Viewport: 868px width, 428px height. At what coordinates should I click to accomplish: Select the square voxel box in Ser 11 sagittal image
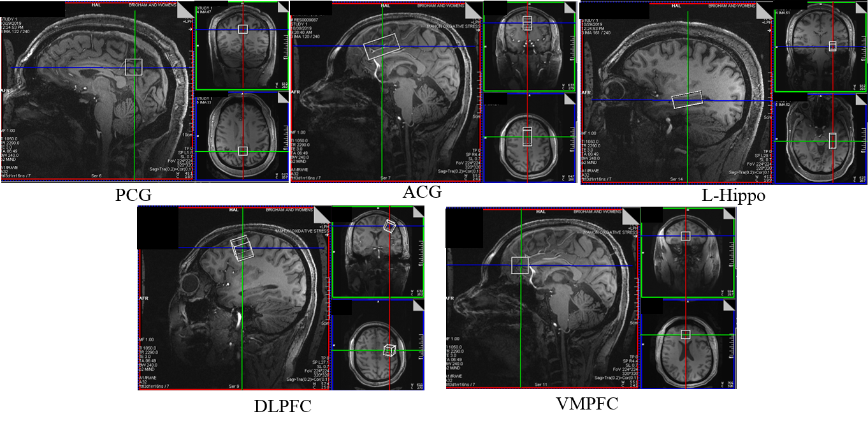point(520,265)
